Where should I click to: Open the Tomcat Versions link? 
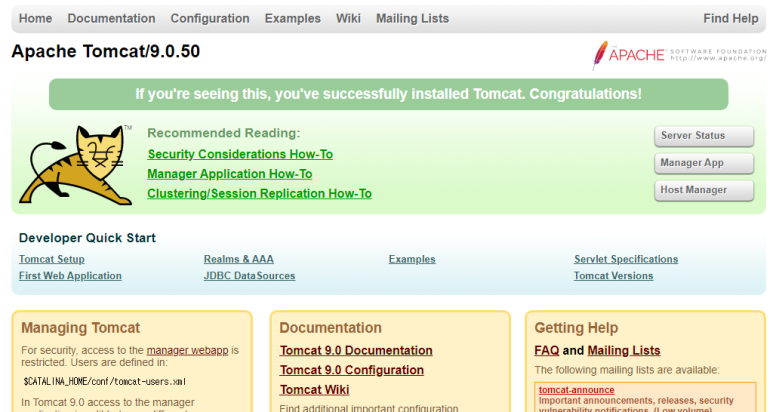tap(613, 276)
